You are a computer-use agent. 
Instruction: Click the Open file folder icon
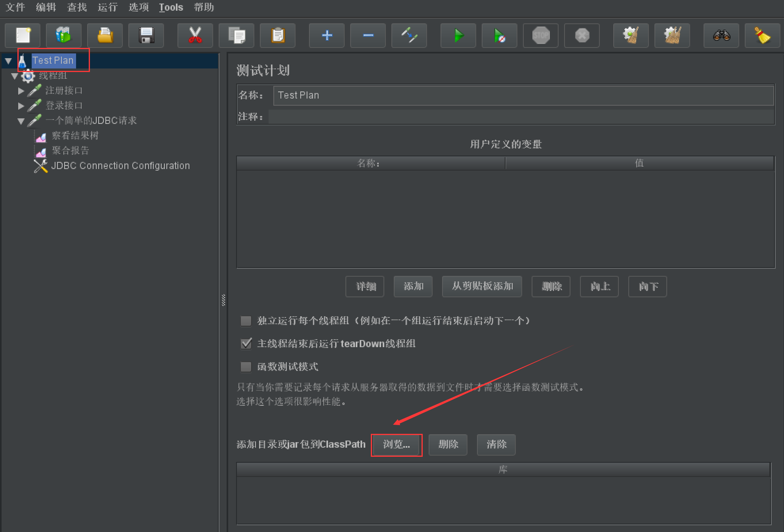click(x=105, y=36)
